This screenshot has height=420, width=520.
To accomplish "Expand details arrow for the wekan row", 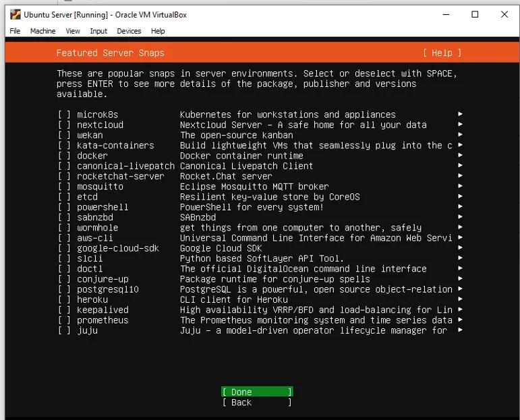I will point(460,135).
